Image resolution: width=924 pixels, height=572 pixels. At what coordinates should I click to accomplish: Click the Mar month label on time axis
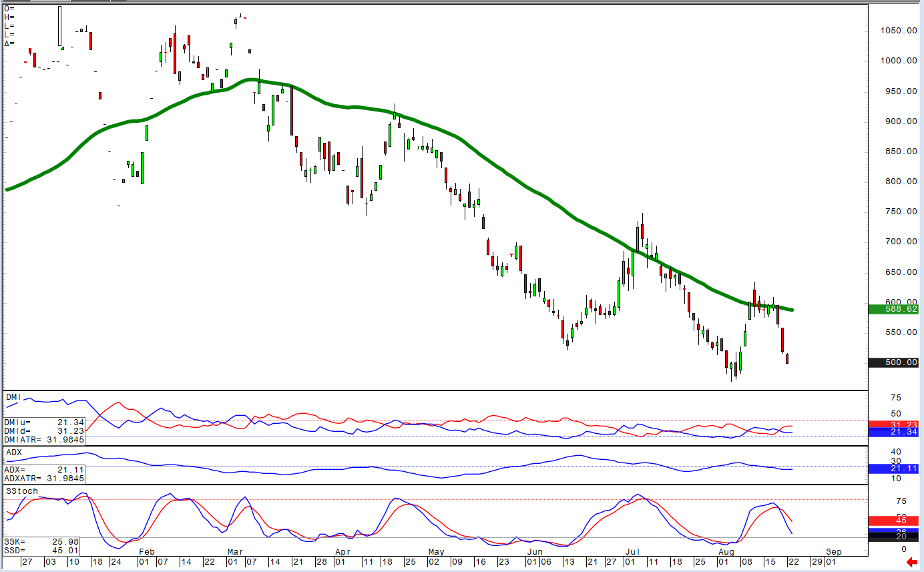(x=235, y=552)
